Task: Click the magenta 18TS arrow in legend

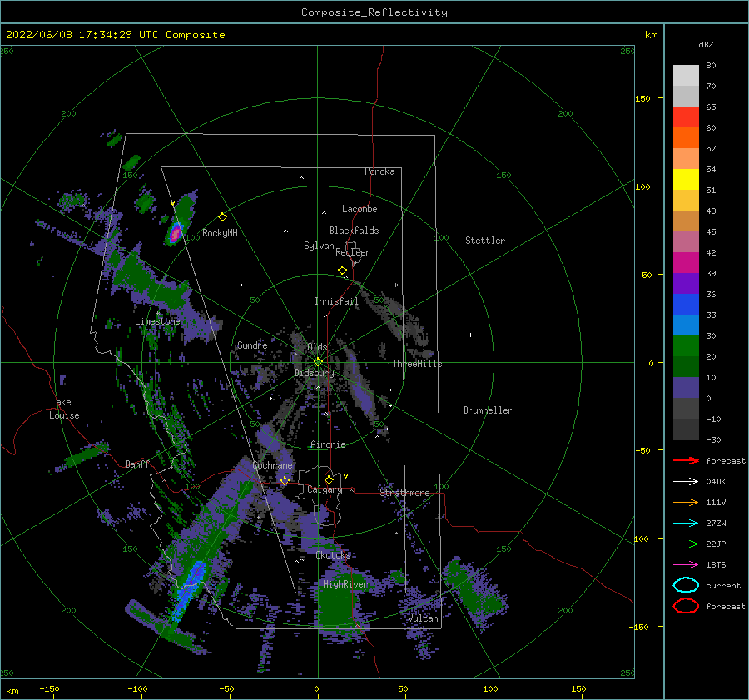Action: 686,564
